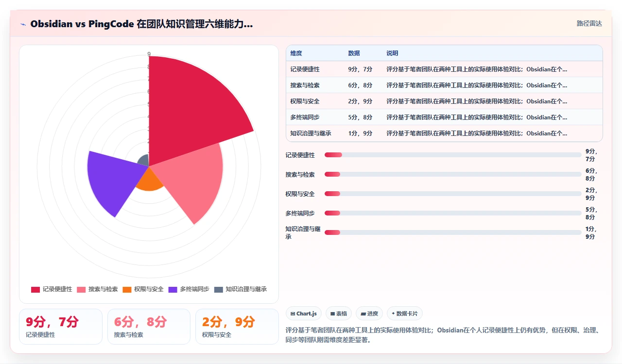Viewport: 622px width, 364px height.
Task: Toggle the 搜索与检索 legend swatch
Action: 81,289
